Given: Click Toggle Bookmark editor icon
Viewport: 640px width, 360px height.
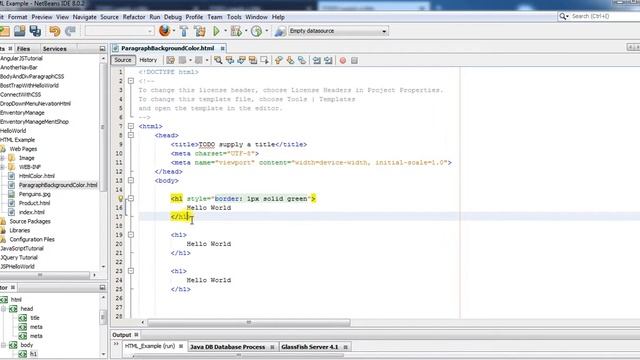Looking at the screenshot, I should (x=302, y=60).
